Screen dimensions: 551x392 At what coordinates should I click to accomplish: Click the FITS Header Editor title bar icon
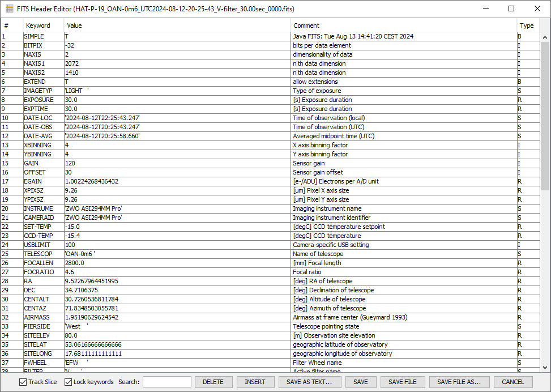(10, 9)
